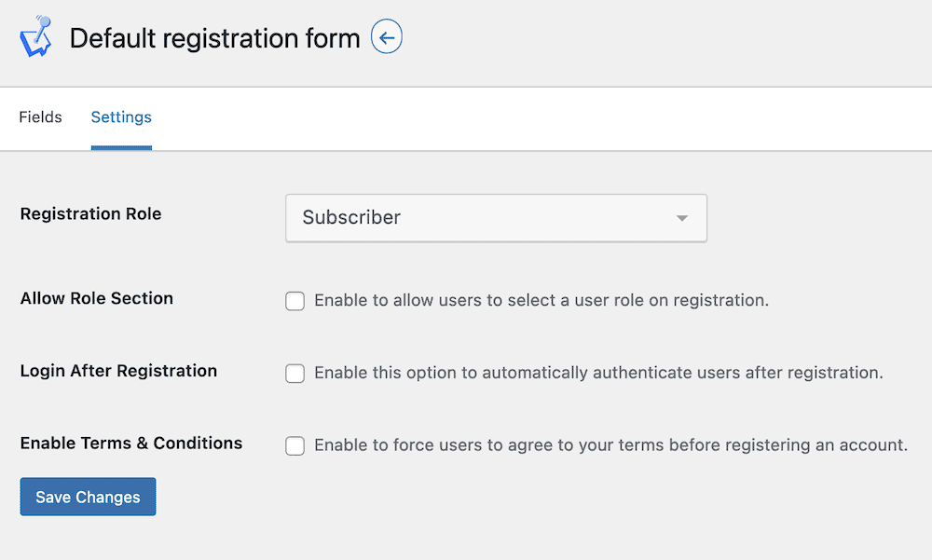Click text about agreeing to your terms
The width and height of the screenshot is (932, 560).
pyautogui.click(x=611, y=445)
